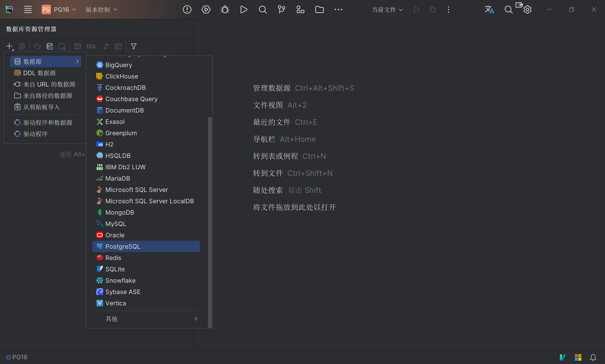Image resolution: width=605 pixels, height=364 pixels.
Task: Choose Snowflake data source
Action: coord(146,280)
